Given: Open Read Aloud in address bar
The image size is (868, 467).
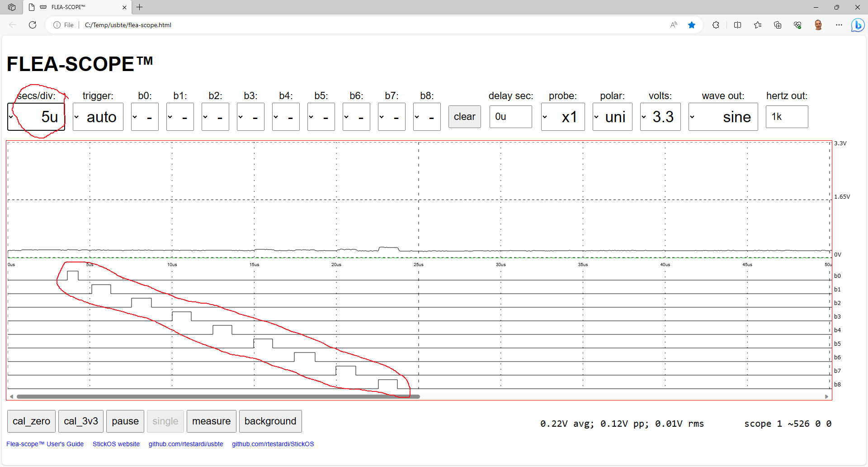Looking at the screenshot, I should (674, 25).
